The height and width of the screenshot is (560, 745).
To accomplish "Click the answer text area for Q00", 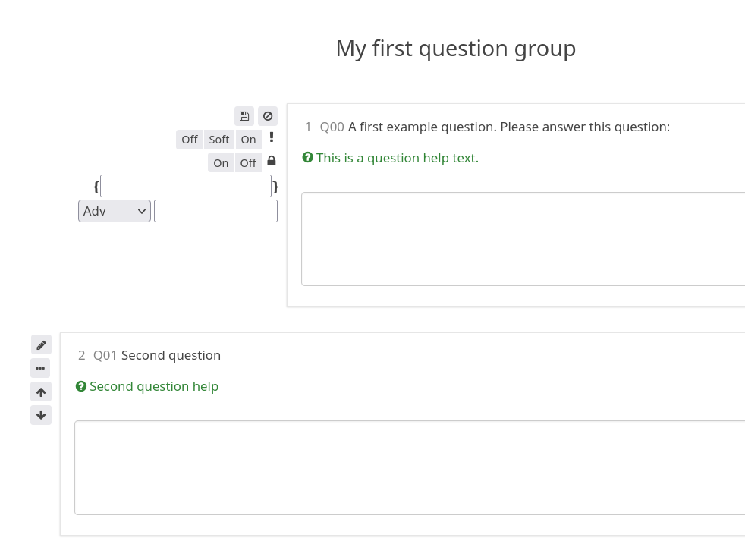I will point(523,239).
